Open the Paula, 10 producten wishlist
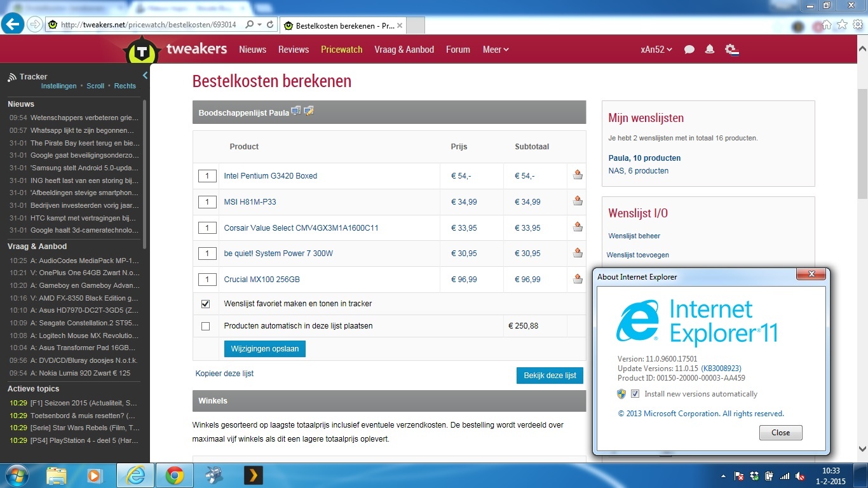Image resolution: width=868 pixels, height=488 pixels. pos(644,158)
